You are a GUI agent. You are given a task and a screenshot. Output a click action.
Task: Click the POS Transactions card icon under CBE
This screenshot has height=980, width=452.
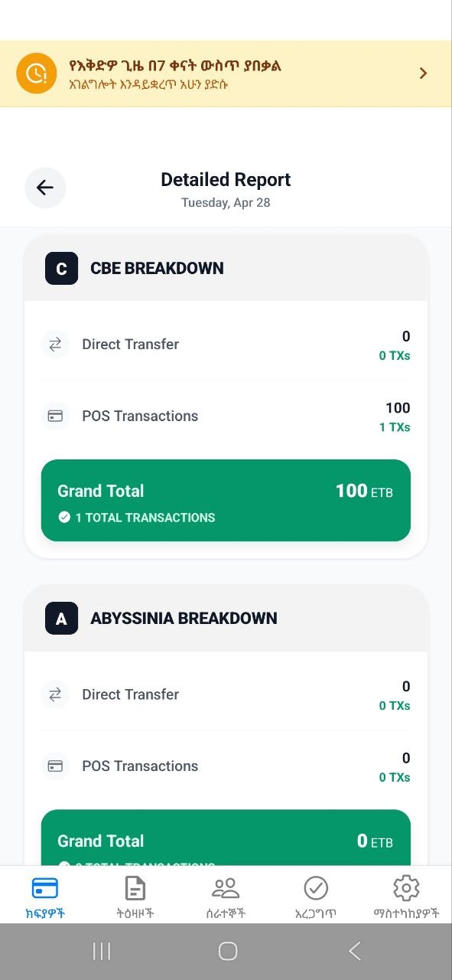(54, 416)
